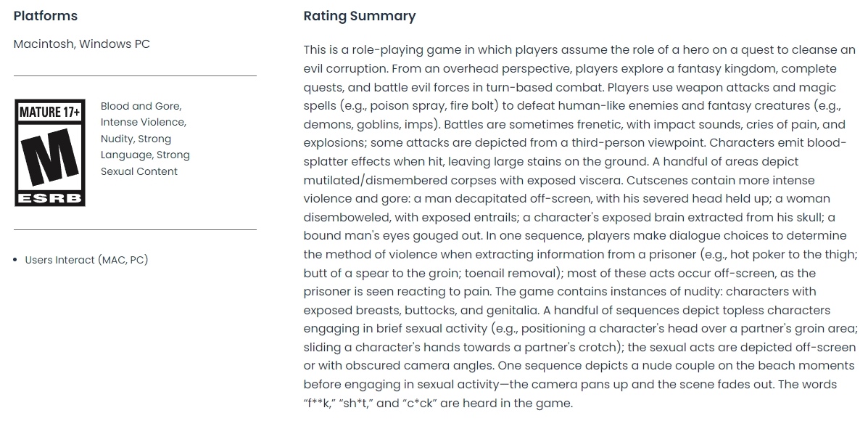Click the Macintosh, Windows PC platform text
Image resolution: width=868 pixels, height=421 pixels.
[81, 44]
